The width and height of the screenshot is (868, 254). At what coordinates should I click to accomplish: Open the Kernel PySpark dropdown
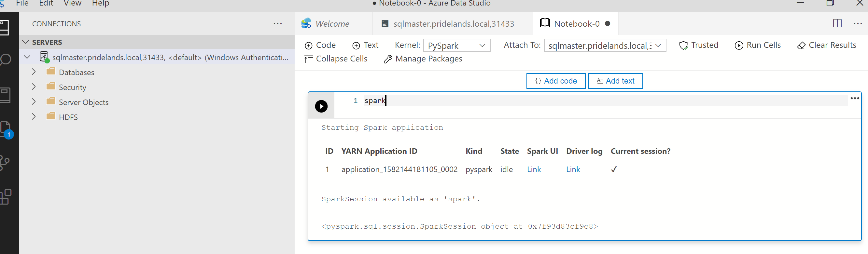pyautogui.click(x=456, y=46)
